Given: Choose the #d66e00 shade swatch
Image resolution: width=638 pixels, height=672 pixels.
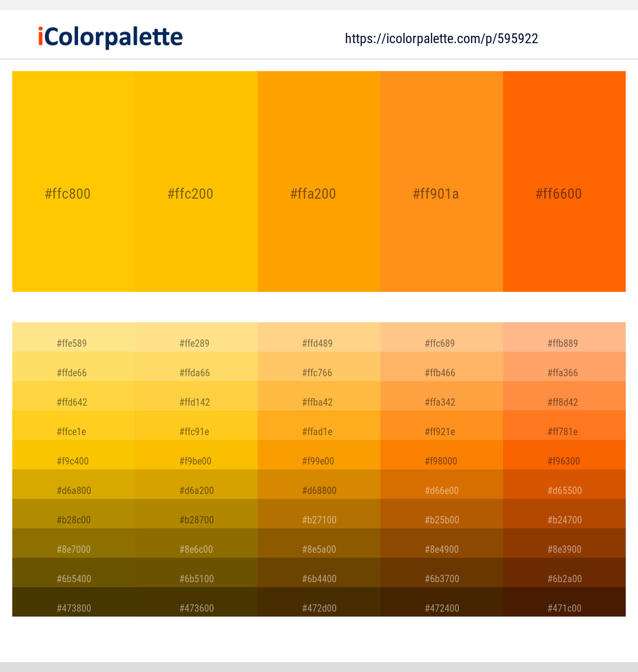Looking at the screenshot, I should click(442, 485).
